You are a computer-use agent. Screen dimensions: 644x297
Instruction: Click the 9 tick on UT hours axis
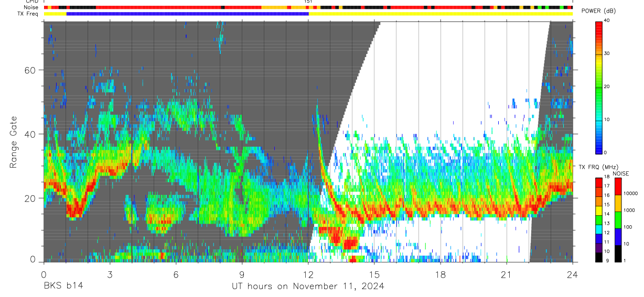242,274
